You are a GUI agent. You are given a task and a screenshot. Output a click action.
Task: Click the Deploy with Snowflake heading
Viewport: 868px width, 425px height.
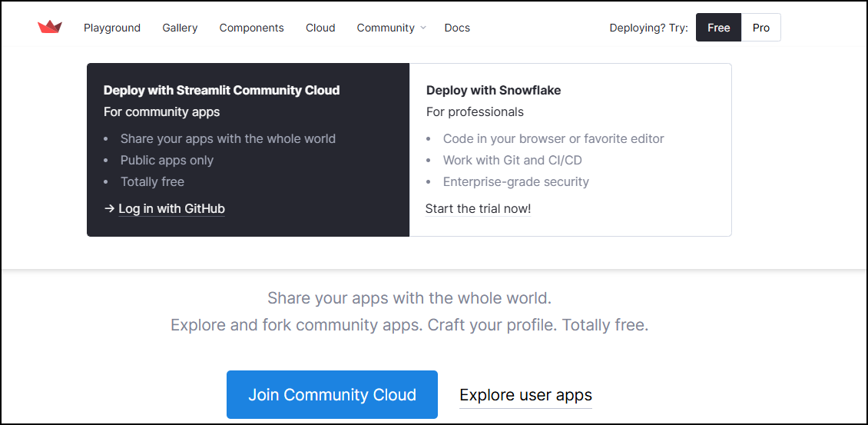(493, 91)
